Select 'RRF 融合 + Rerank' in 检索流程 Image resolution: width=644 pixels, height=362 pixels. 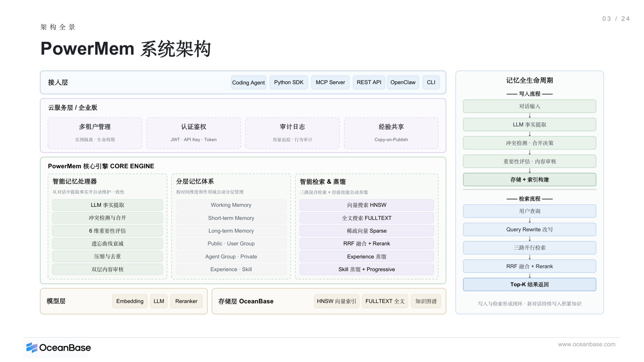[530, 266]
